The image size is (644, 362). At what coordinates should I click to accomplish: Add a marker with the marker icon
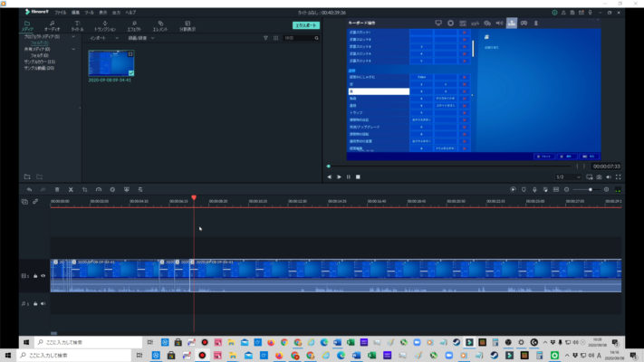pyautogui.click(x=524, y=190)
